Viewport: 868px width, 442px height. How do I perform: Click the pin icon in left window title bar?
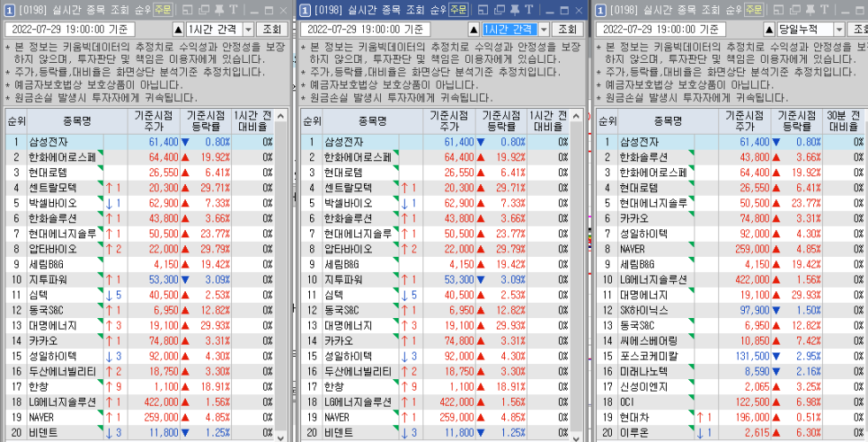[219, 10]
